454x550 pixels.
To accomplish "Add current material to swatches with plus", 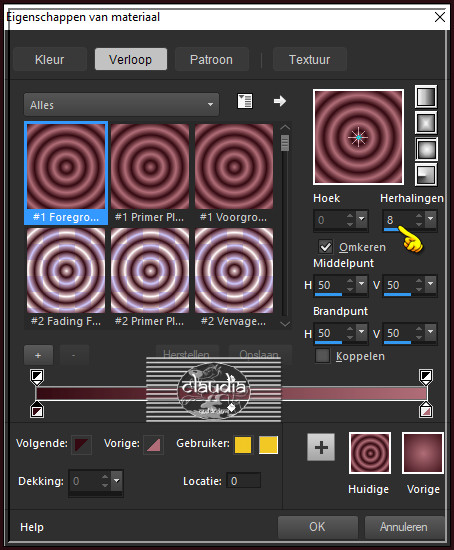I will (x=321, y=447).
